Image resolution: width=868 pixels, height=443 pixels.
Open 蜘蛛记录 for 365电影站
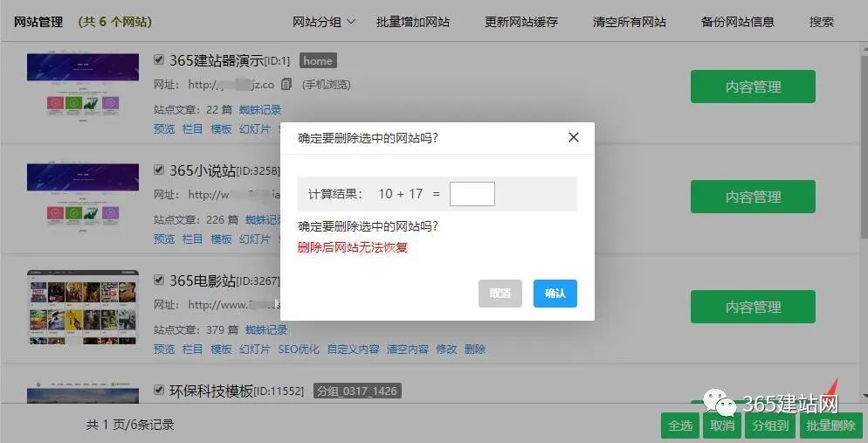coord(266,330)
